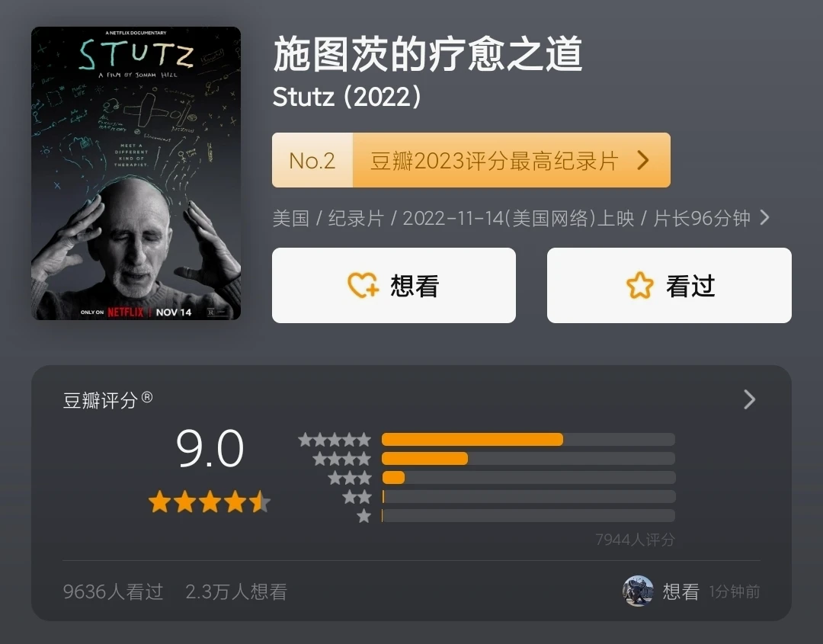Image resolution: width=823 pixels, height=644 pixels.
Task: Tap the star icon on 看过
Action: (640, 286)
